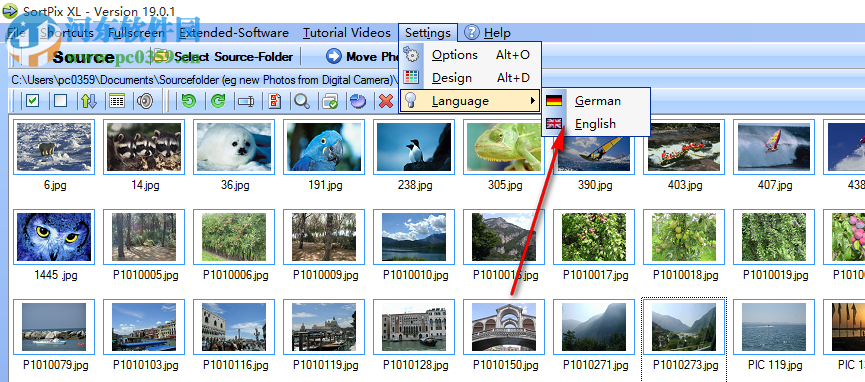Select the 6.jpg polar bear thumbnail
The height and width of the screenshot is (382, 865).
pyautogui.click(x=54, y=147)
